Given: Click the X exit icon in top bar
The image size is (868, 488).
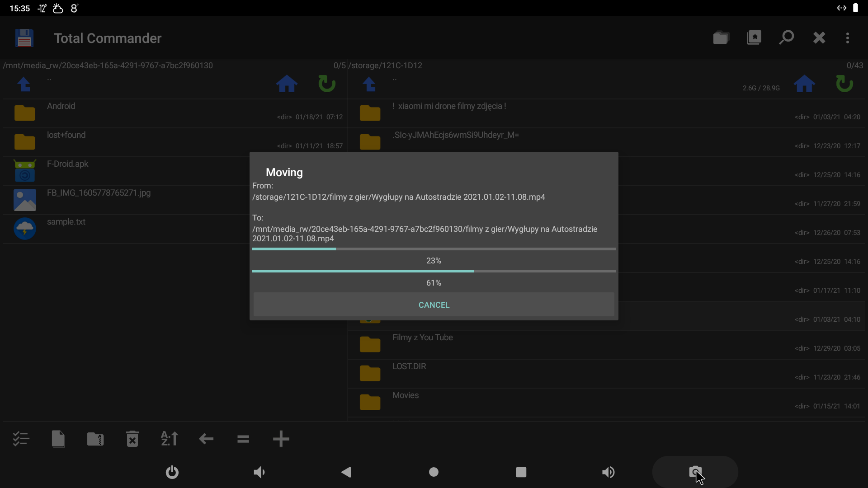Looking at the screenshot, I should tap(819, 38).
